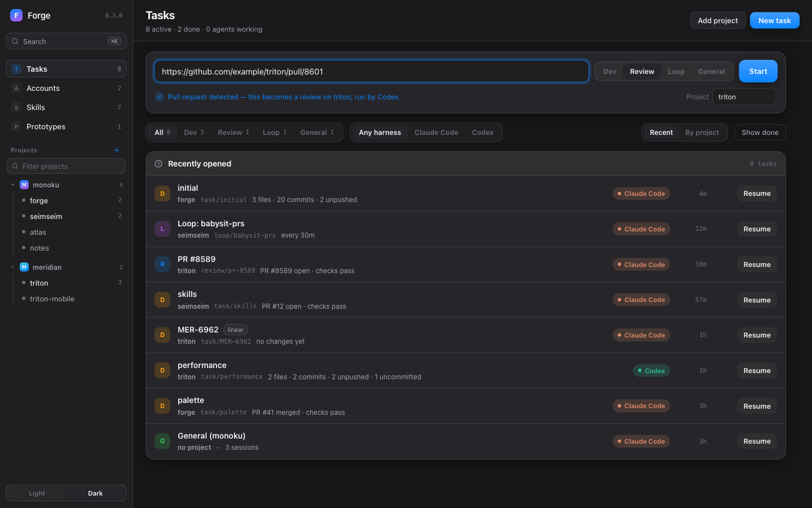The image size is (812, 508).
Task: Click the linear tag on MER-6962
Action: (x=236, y=330)
